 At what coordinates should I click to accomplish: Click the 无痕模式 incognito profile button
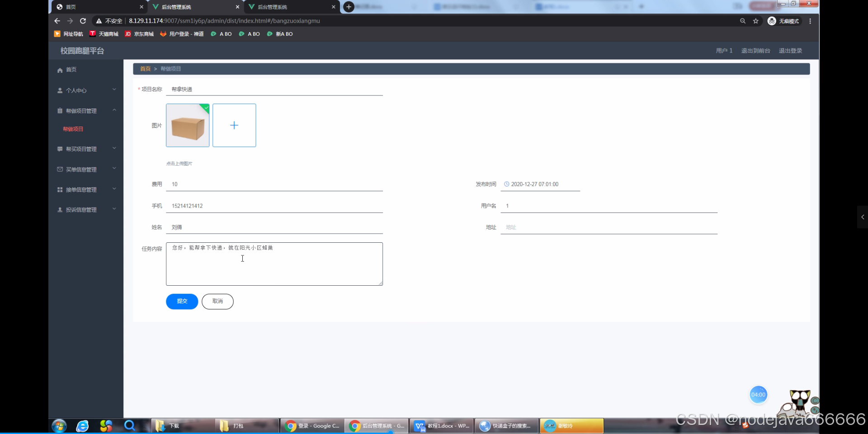[784, 21]
